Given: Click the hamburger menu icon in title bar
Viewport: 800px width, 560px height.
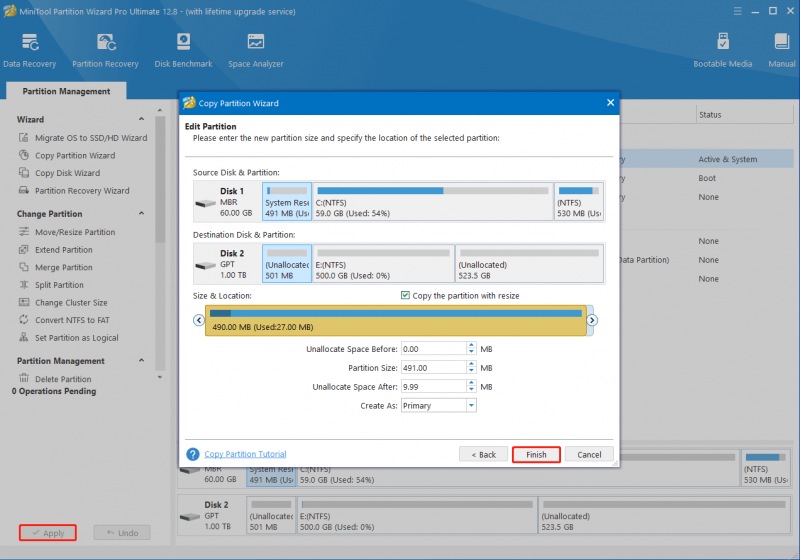Looking at the screenshot, I should [738, 11].
